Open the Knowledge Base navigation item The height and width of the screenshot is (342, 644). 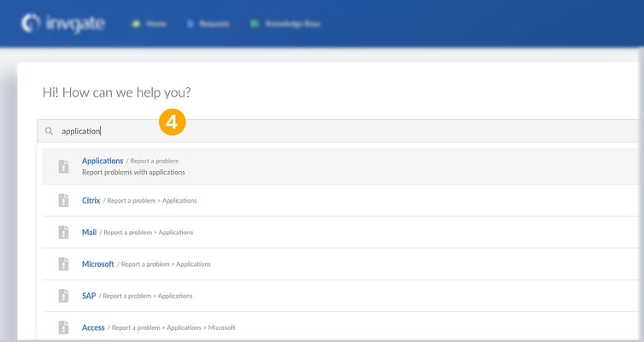285,24
